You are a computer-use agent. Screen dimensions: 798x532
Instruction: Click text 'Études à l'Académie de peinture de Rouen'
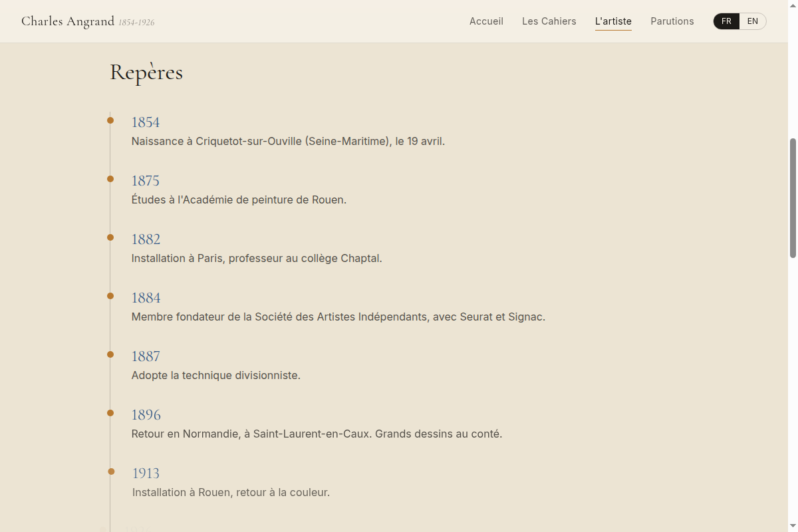237,199
